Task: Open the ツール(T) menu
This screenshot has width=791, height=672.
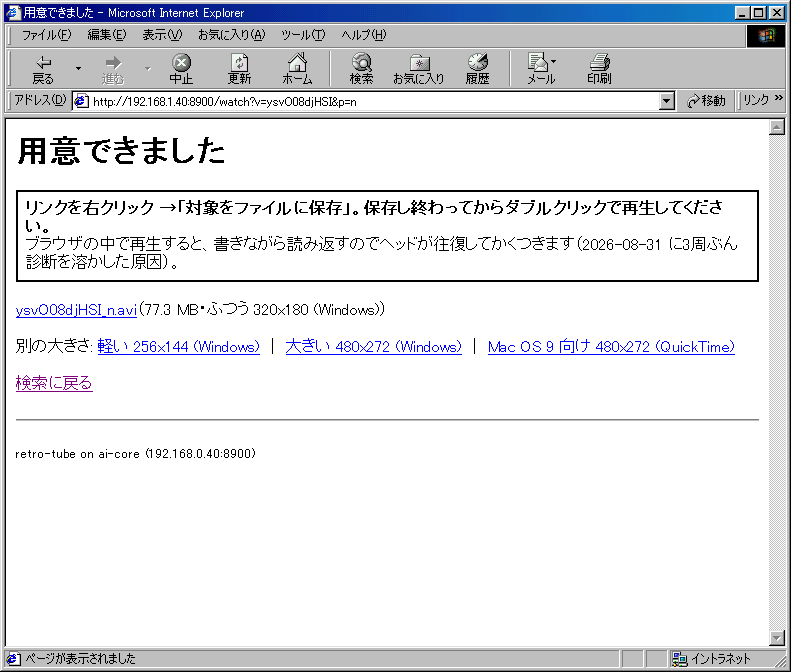Action: [303, 35]
